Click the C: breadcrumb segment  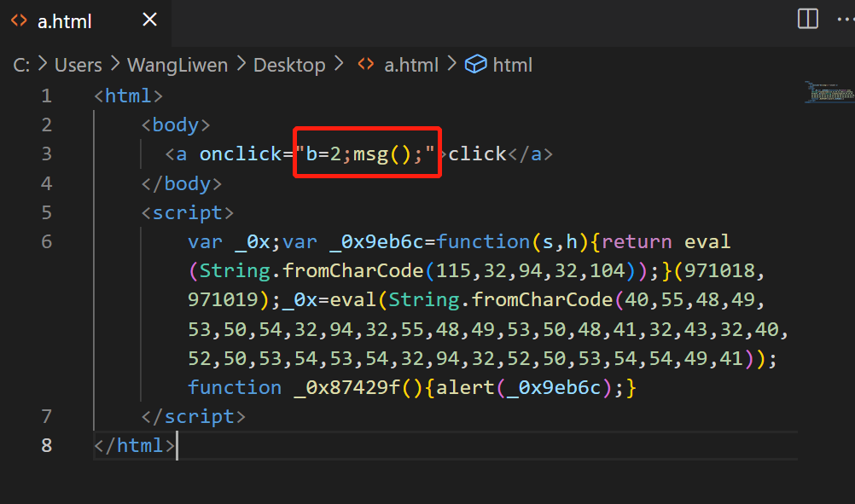point(21,66)
